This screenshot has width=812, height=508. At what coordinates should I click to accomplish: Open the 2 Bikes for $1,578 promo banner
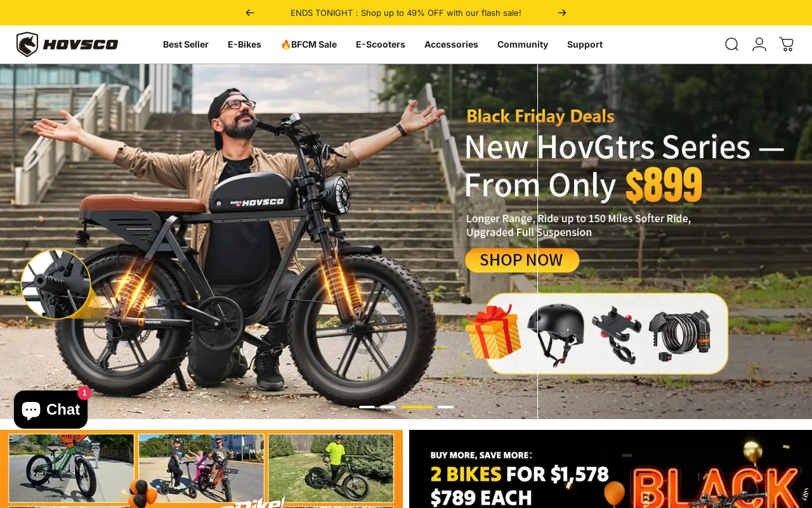point(610,469)
